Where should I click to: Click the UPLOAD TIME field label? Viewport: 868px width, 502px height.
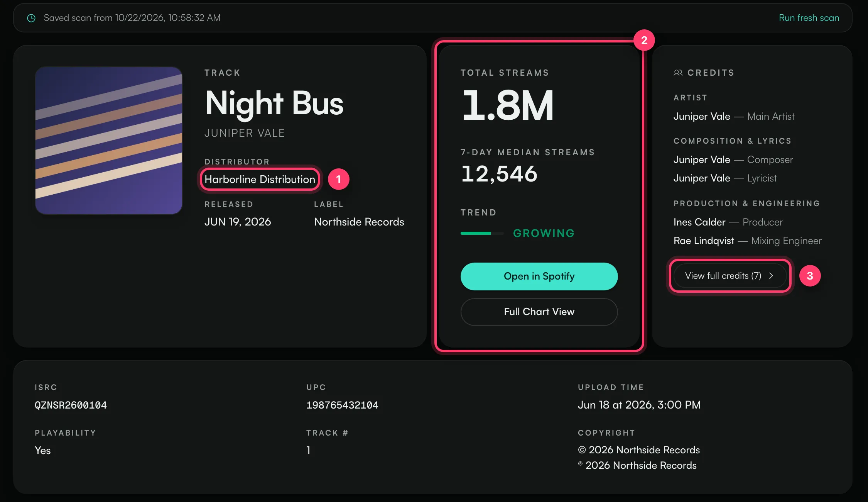pos(611,387)
